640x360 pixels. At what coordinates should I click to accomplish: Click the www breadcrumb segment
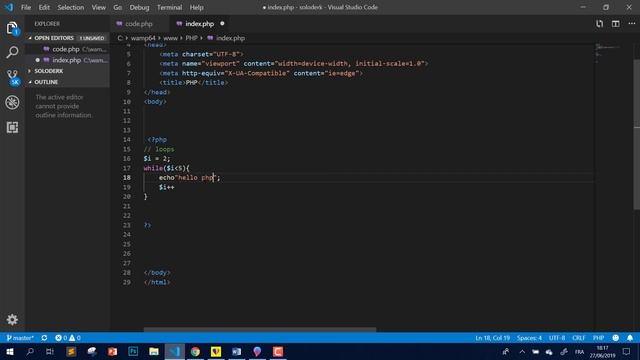(x=170, y=38)
